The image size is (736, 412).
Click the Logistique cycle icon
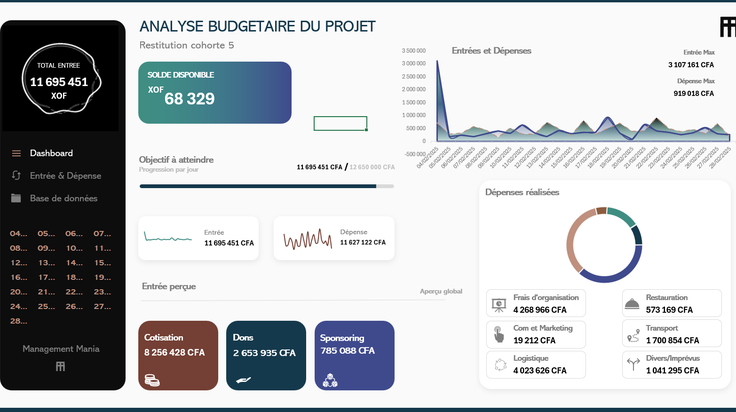(500, 365)
